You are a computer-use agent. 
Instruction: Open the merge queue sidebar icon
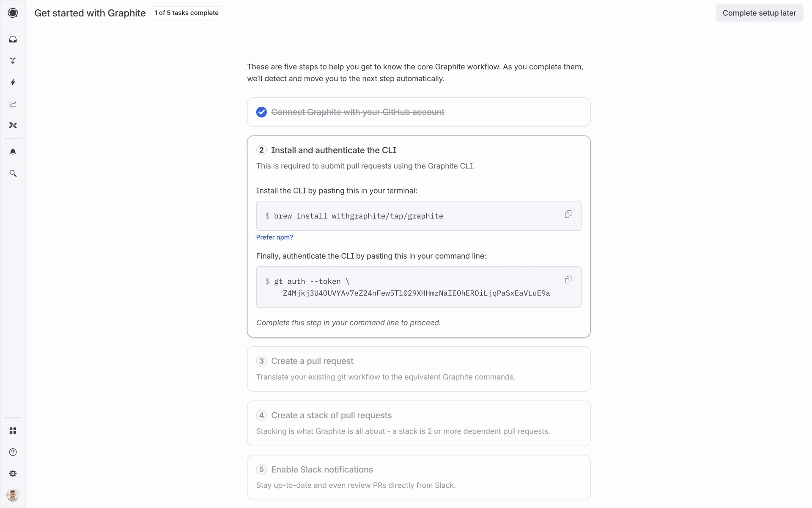(x=13, y=61)
